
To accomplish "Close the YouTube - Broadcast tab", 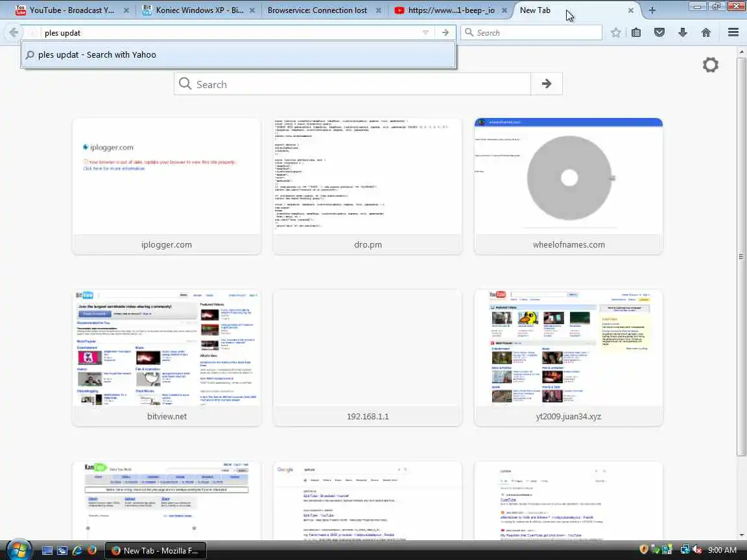I will (126, 10).
